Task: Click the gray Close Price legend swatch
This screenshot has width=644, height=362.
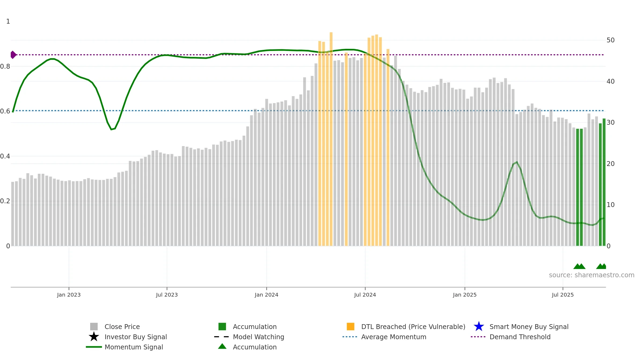Action: (x=94, y=327)
